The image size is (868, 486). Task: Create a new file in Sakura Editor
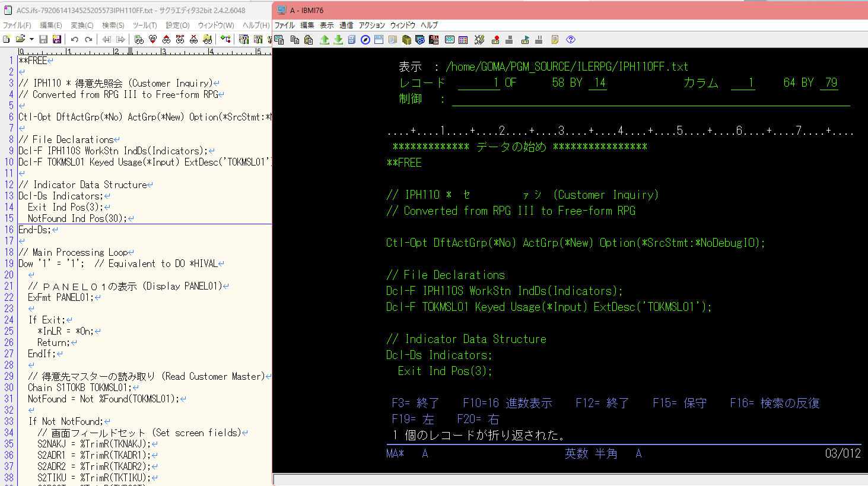[7, 39]
